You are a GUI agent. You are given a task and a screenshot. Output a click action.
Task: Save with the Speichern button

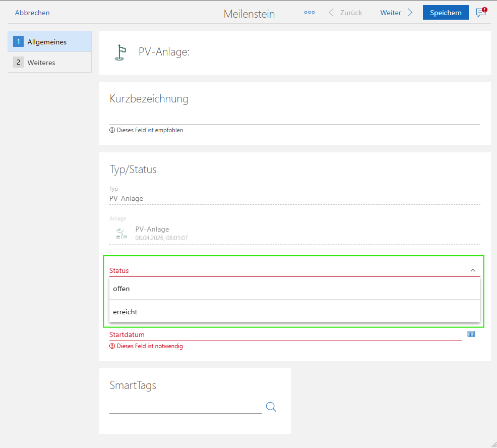pos(446,13)
